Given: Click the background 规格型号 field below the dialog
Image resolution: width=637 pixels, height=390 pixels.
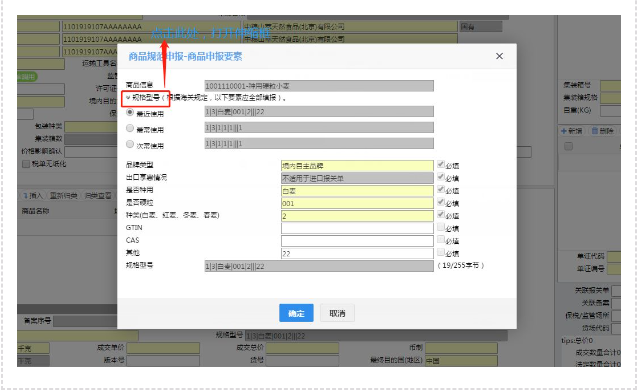Looking at the screenshot, I should [x=376, y=336].
